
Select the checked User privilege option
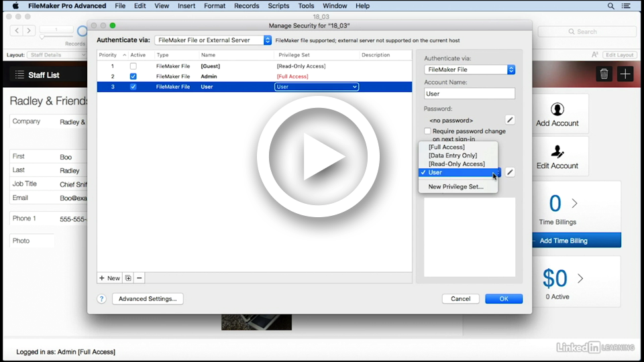[458, 172]
